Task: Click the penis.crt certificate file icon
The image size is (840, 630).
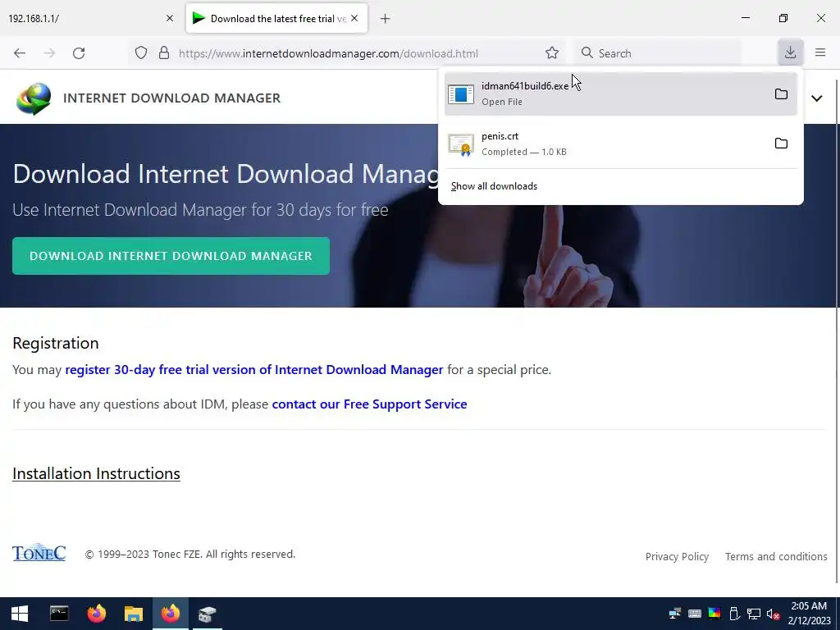Action: pos(461,144)
